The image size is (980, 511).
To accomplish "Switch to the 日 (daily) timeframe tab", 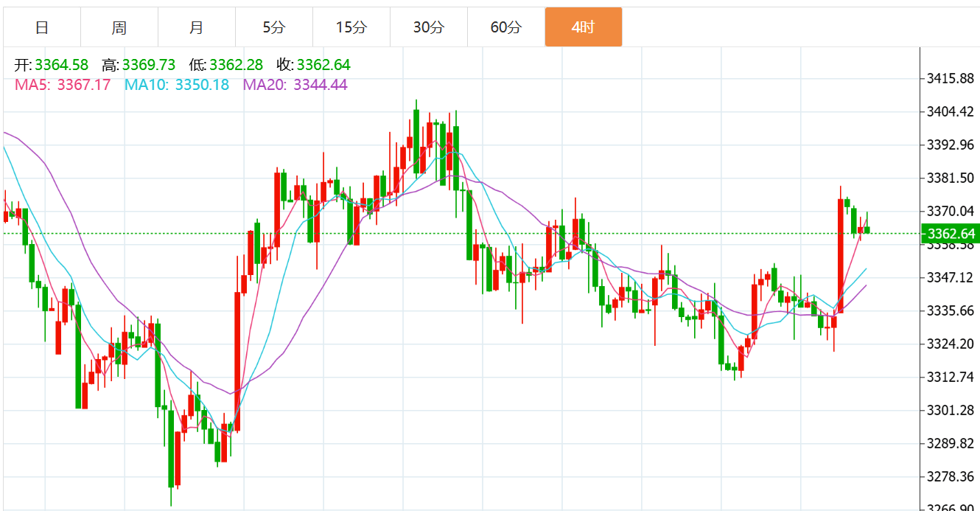I will [x=42, y=27].
